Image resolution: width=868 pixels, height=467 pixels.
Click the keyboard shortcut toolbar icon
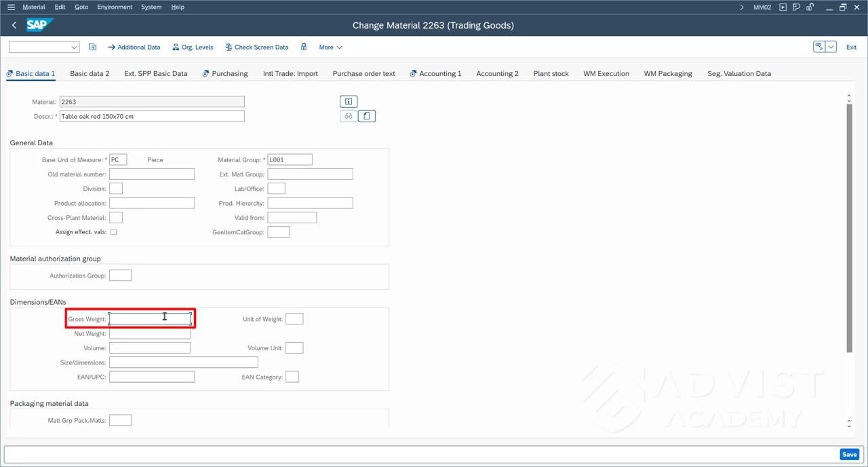click(819, 47)
